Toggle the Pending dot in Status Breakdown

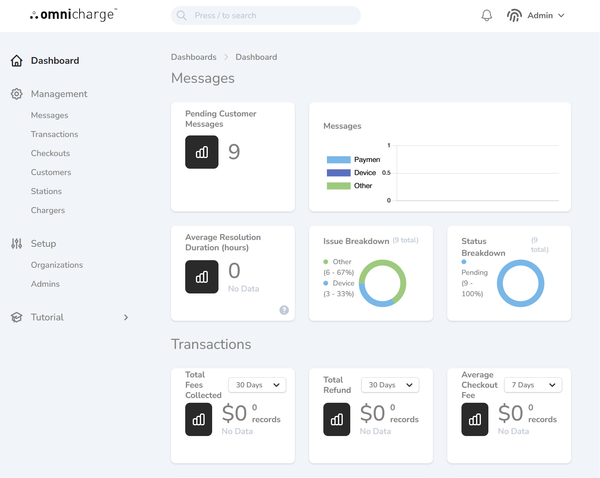(x=464, y=262)
